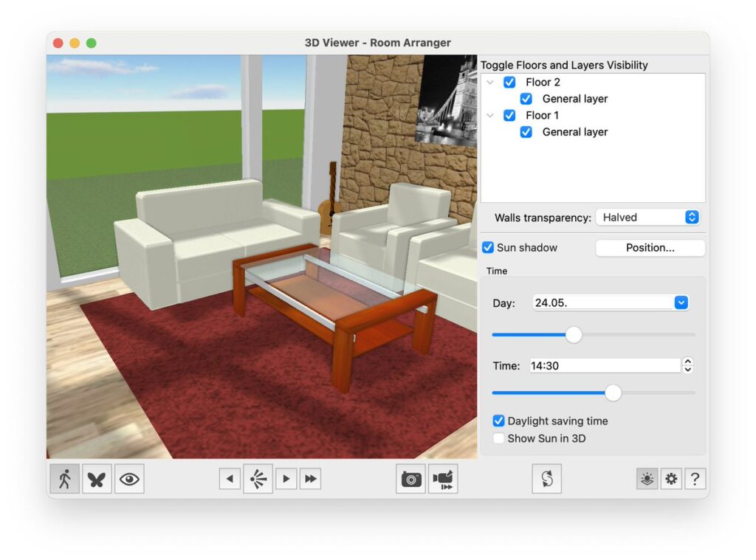Open help with question mark button
This screenshot has height=560, width=756.
[695, 479]
